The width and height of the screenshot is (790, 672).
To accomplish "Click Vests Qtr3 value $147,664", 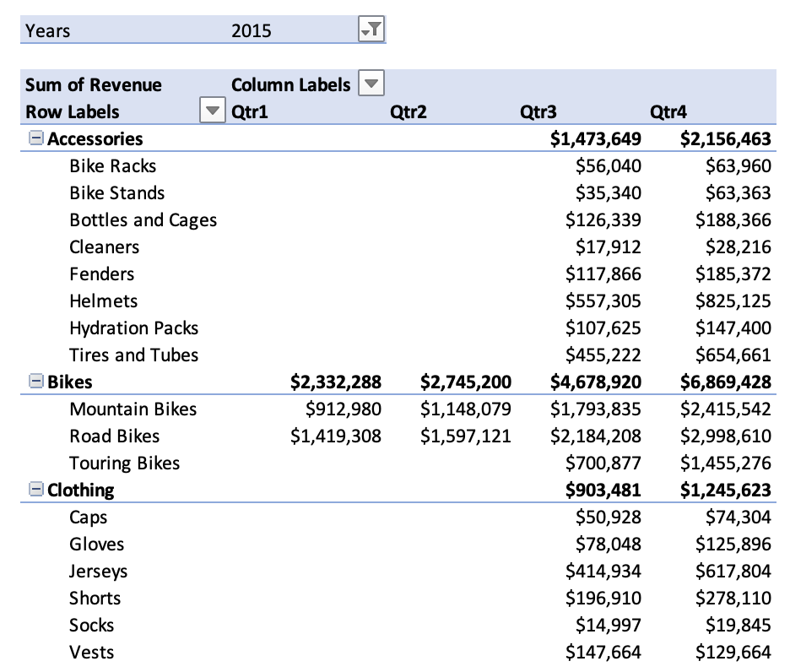I will pos(603,653).
